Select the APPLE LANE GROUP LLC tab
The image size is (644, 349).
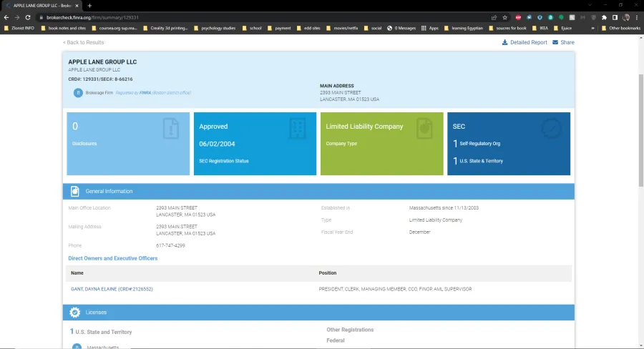coord(41,6)
